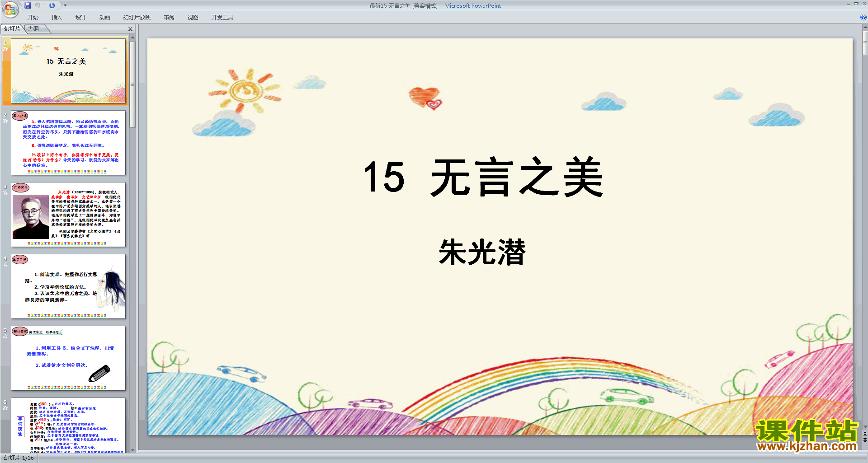Click thumbnail pane scroll up arrow
The image size is (868, 463).
(132, 38)
